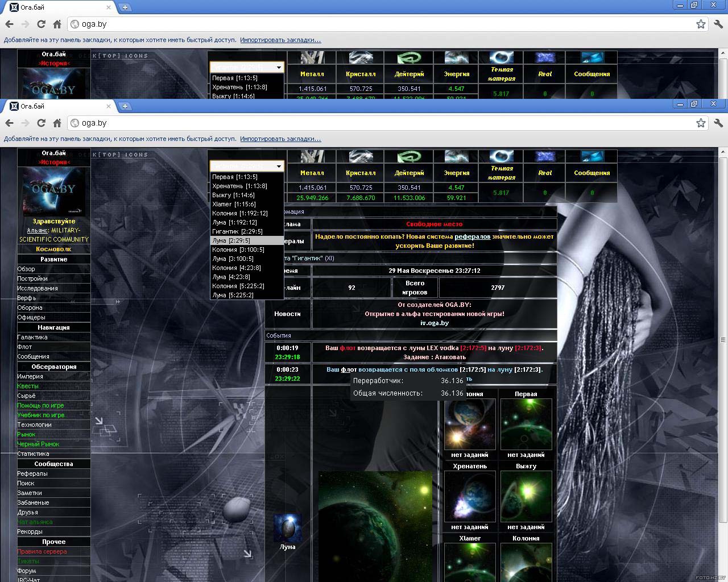
Task: Click the home icon in the back window
Action: [x=57, y=24]
